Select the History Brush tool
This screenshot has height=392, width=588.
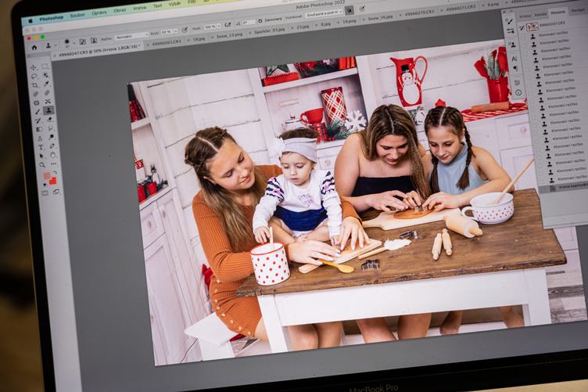click(38, 120)
